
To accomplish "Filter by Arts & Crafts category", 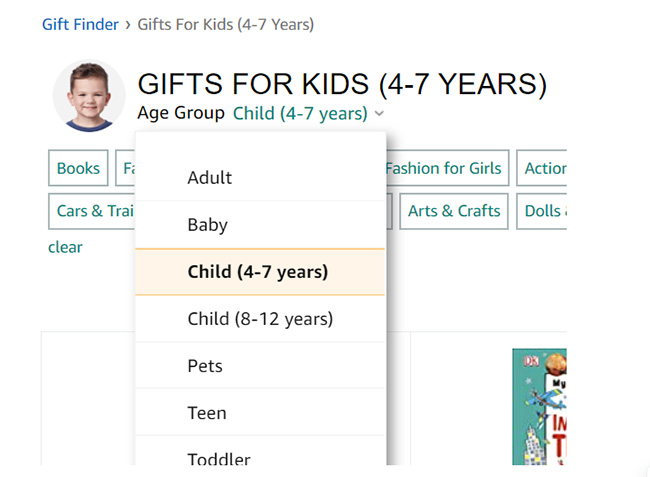I will coord(454,211).
